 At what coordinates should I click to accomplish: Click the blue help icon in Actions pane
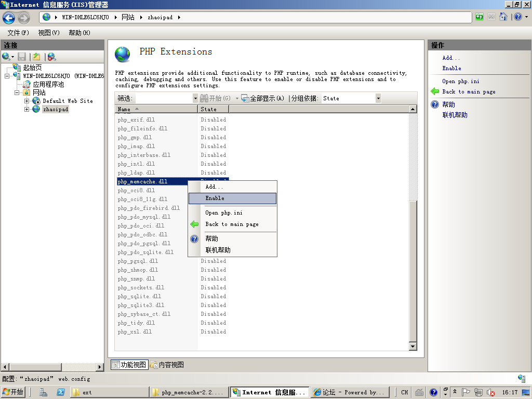click(x=435, y=104)
